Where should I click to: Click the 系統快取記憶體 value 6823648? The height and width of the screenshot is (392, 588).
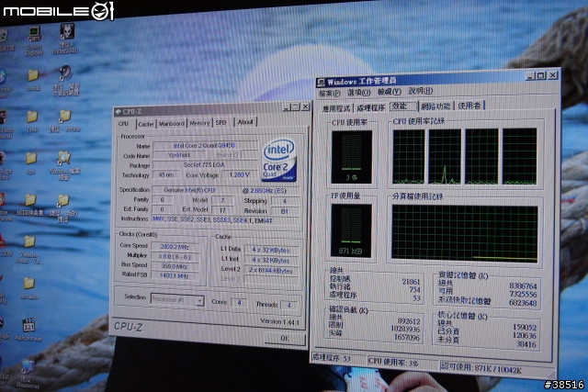523,303
